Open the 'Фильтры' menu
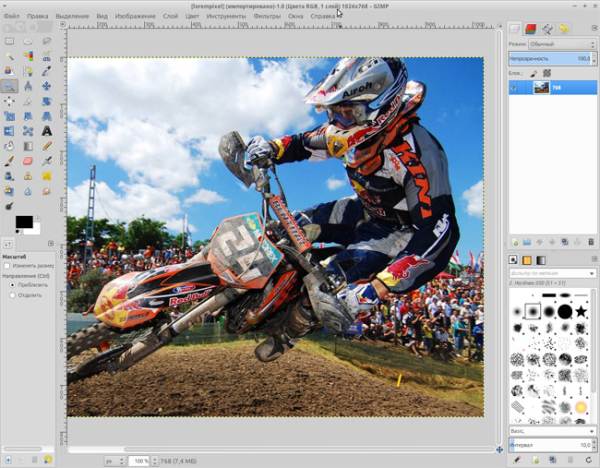 pos(267,17)
